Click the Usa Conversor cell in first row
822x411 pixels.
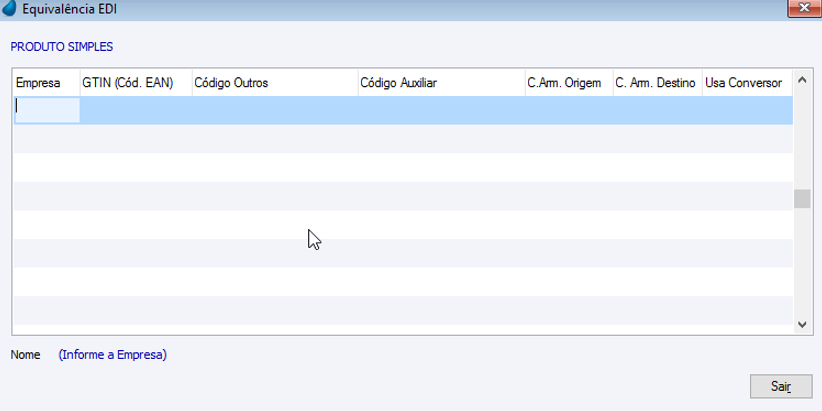(746, 110)
